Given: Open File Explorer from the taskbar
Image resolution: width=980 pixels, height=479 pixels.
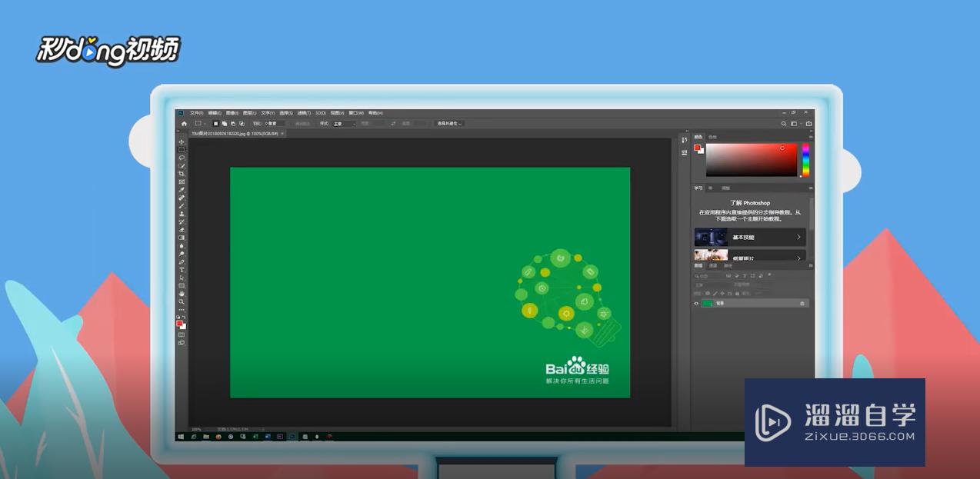Looking at the screenshot, I should click(x=206, y=437).
